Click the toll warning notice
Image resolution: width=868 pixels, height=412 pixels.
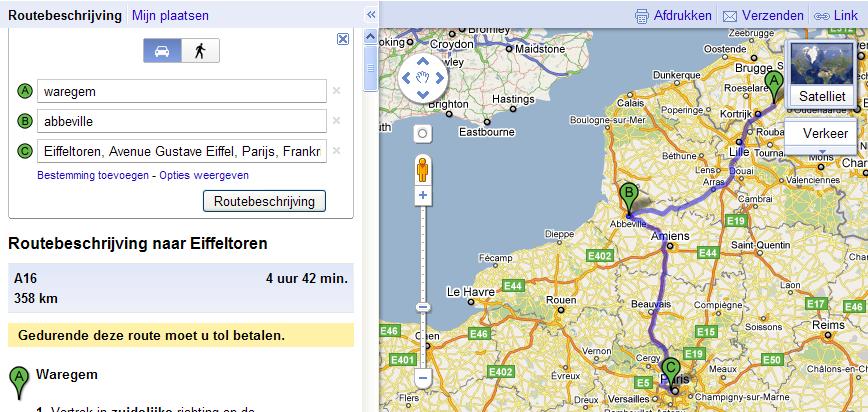pos(181,335)
